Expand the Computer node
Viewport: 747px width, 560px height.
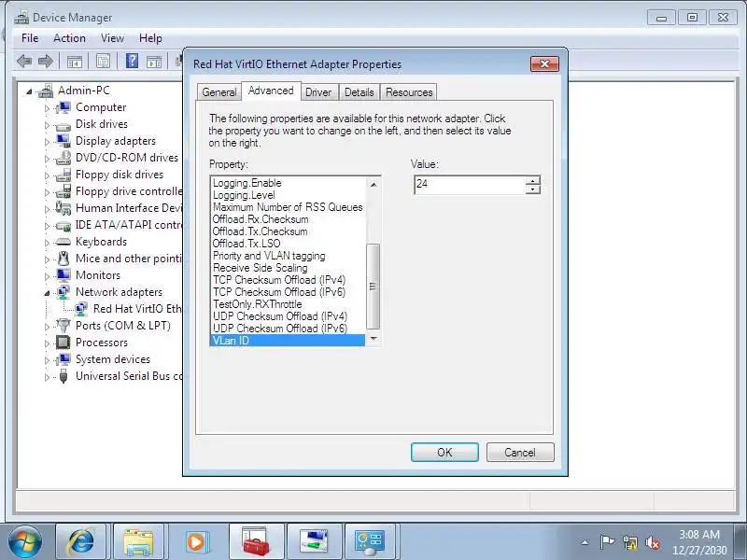47,108
